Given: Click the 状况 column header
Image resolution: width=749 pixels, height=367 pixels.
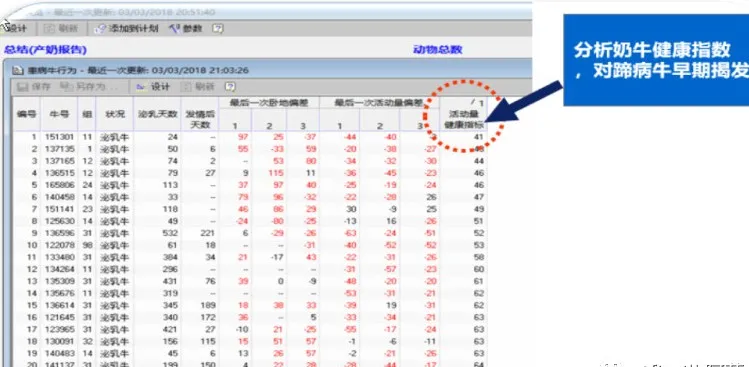Looking at the screenshot, I should coord(115,114).
